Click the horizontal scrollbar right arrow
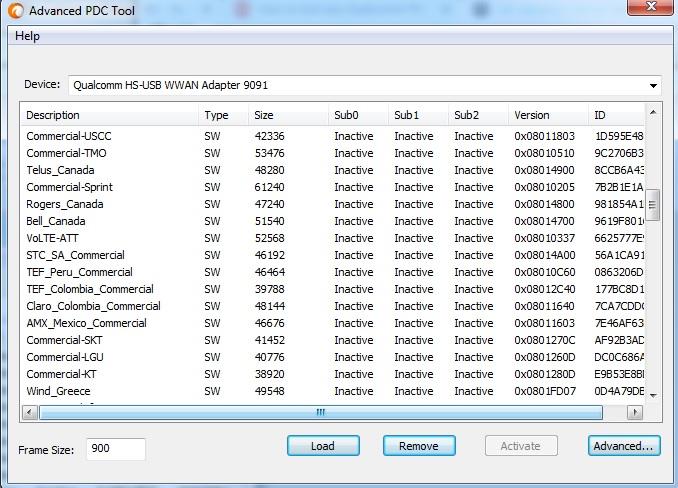This screenshot has height=488, width=678. point(638,412)
